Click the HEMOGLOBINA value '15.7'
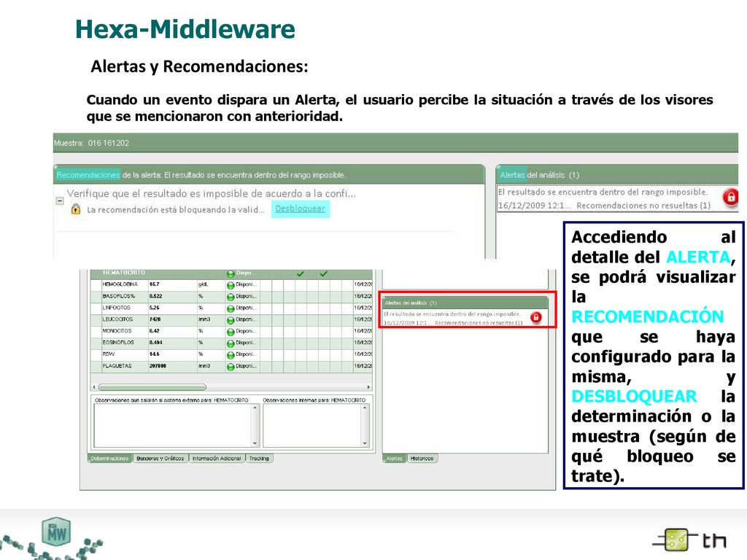747x560 pixels. click(x=155, y=284)
